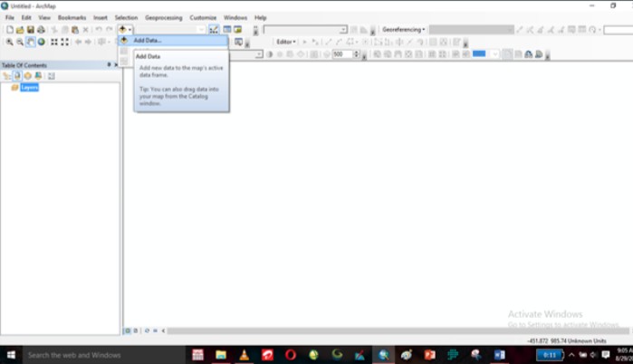This screenshot has width=633, height=364.
Task: Expand the Editor dropdown menu
Action: click(286, 42)
